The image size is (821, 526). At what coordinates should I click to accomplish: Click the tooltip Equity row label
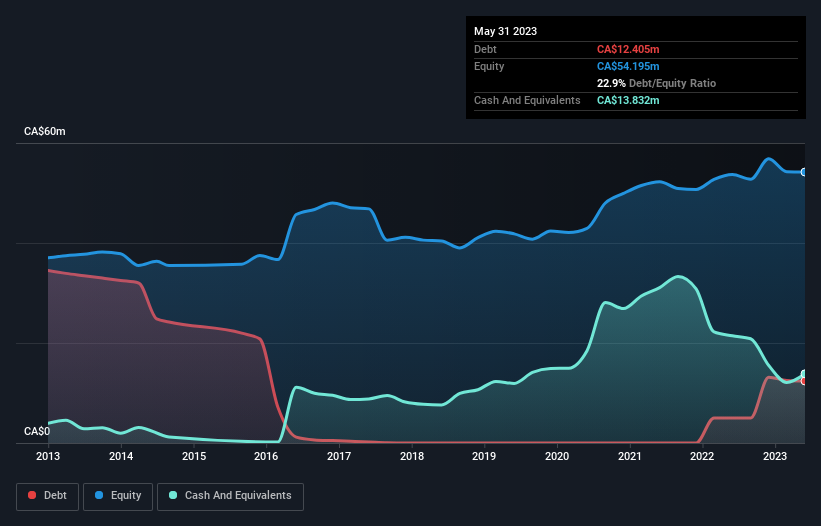(x=489, y=66)
